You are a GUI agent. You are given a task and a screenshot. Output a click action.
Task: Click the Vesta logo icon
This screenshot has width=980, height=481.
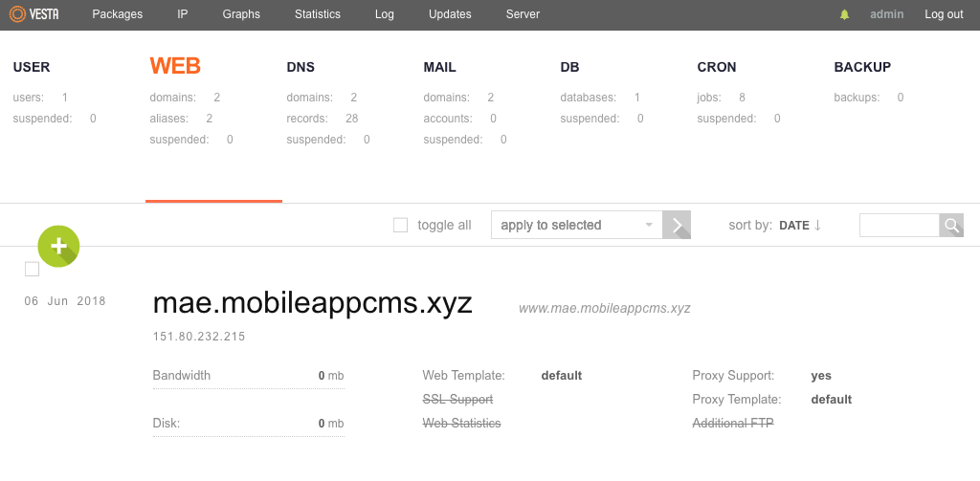[x=17, y=14]
